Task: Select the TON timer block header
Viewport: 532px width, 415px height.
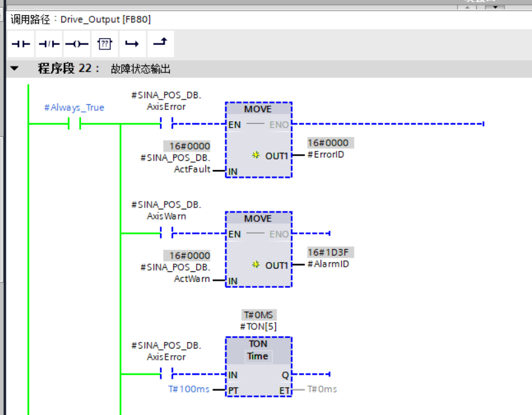Action: coord(257,344)
